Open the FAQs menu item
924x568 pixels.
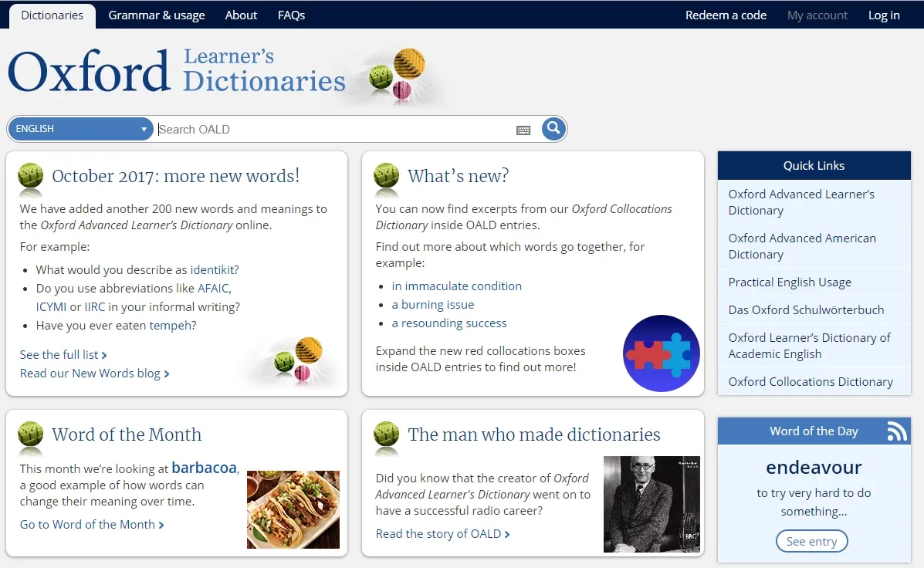pos(291,15)
